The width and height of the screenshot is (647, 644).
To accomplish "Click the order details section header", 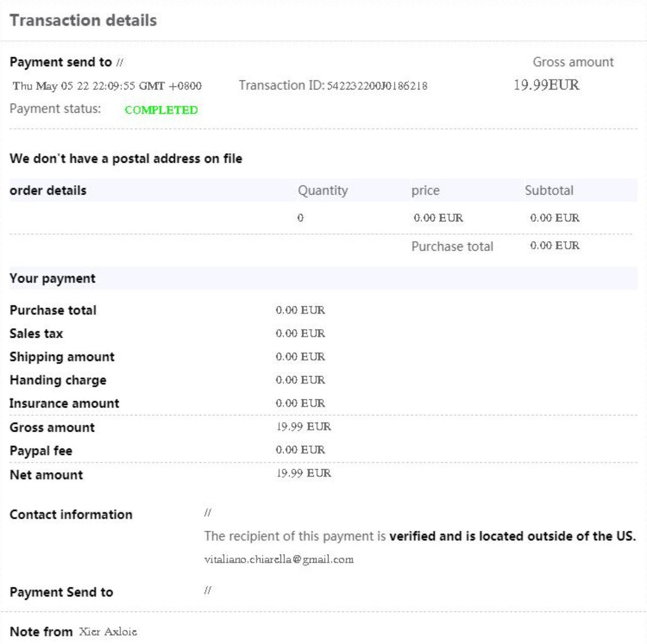I will pos(48,191).
